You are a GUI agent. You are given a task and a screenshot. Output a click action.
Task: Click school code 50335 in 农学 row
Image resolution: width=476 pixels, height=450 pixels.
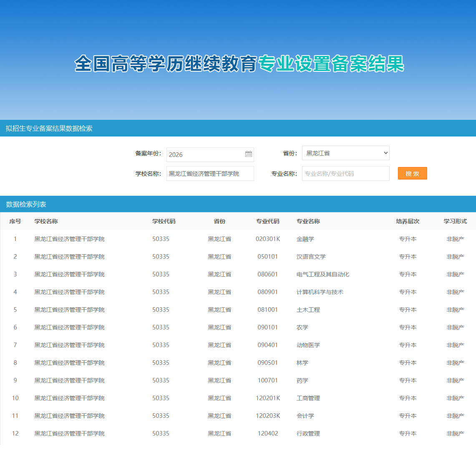click(161, 327)
